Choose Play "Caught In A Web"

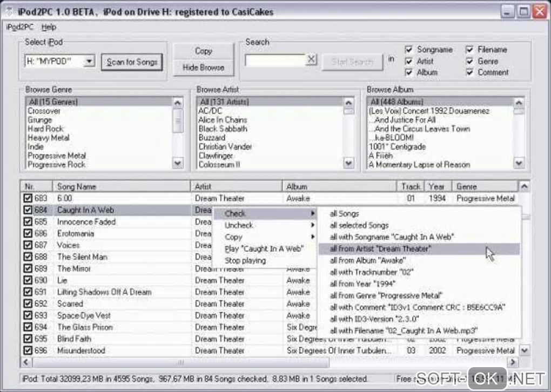coord(264,249)
